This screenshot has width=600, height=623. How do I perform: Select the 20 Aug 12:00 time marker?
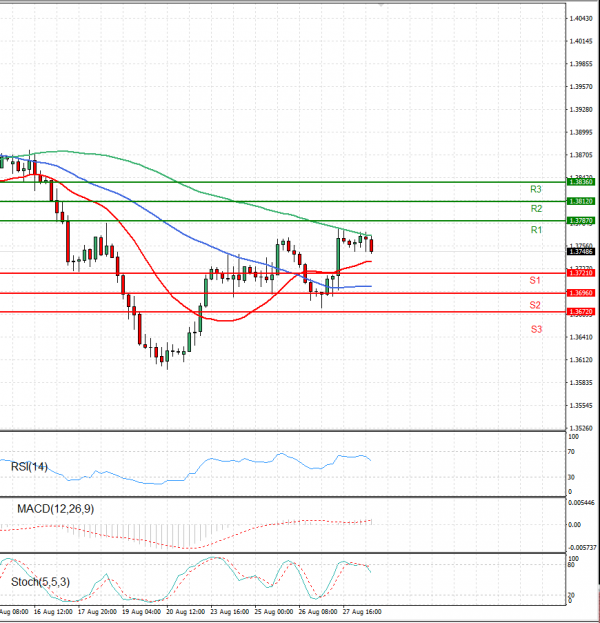(186, 612)
